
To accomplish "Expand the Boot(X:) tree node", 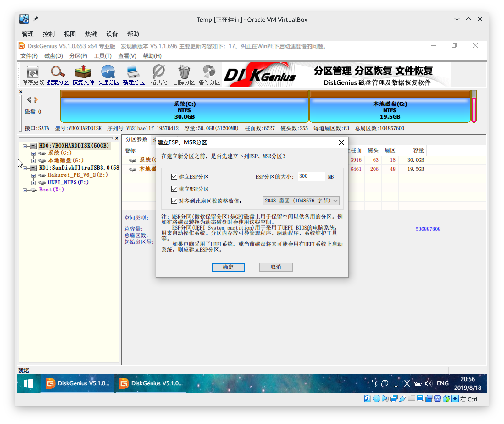I will [x=25, y=190].
